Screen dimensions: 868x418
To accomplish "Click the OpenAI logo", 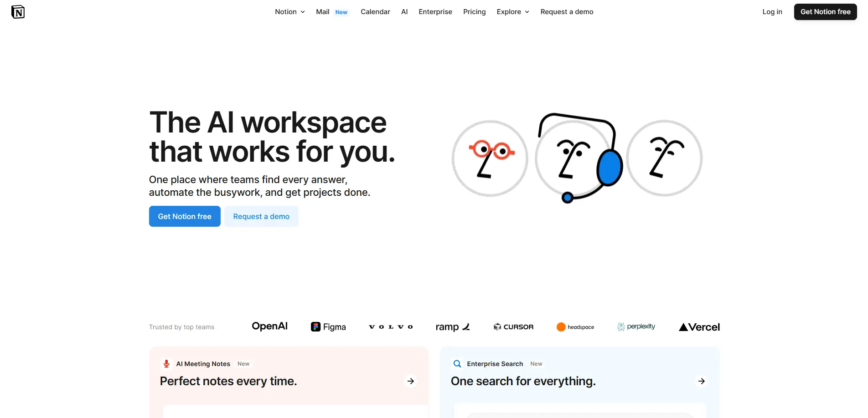I will tap(269, 326).
